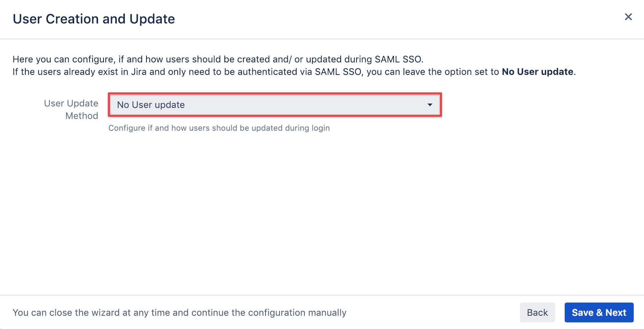Image resolution: width=644 pixels, height=329 pixels.
Task: Go back with the Back button
Action: [537, 312]
